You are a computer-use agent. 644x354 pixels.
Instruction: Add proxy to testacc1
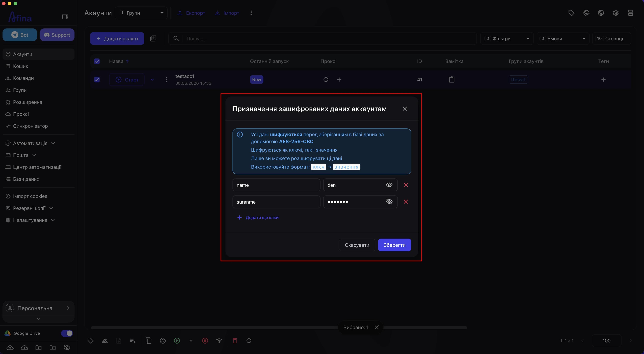coord(339,79)
